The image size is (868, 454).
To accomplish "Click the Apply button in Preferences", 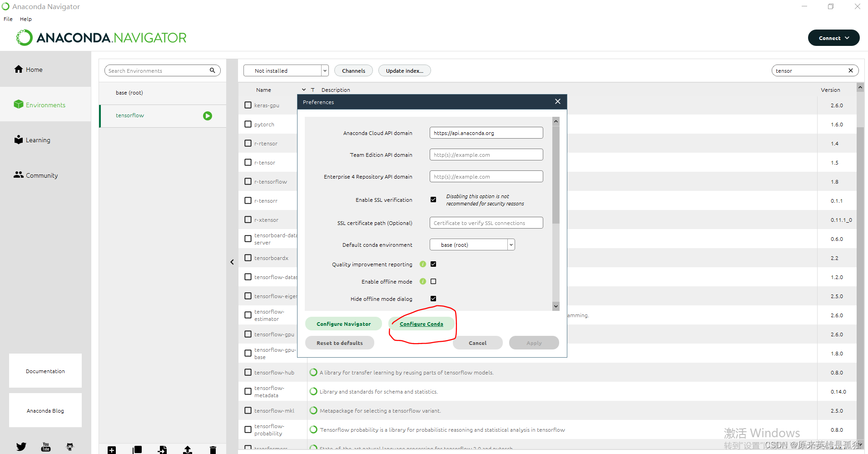I will click(534, 343).
